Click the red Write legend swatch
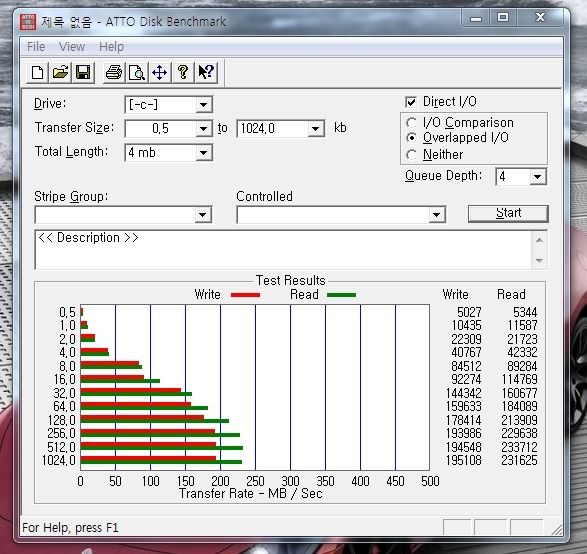Viewport: 587px width, 554px height. (245, 295)
